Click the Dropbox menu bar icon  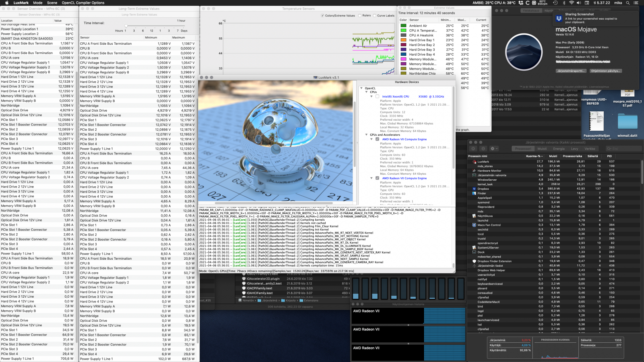[x=521, y=3]
